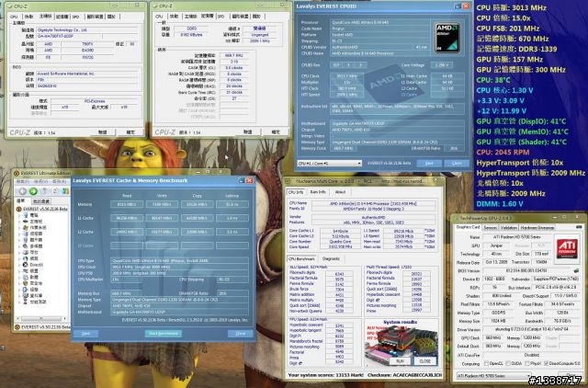Toggle the OpenCL checkbox in GPU-Z

coord(486,363)
